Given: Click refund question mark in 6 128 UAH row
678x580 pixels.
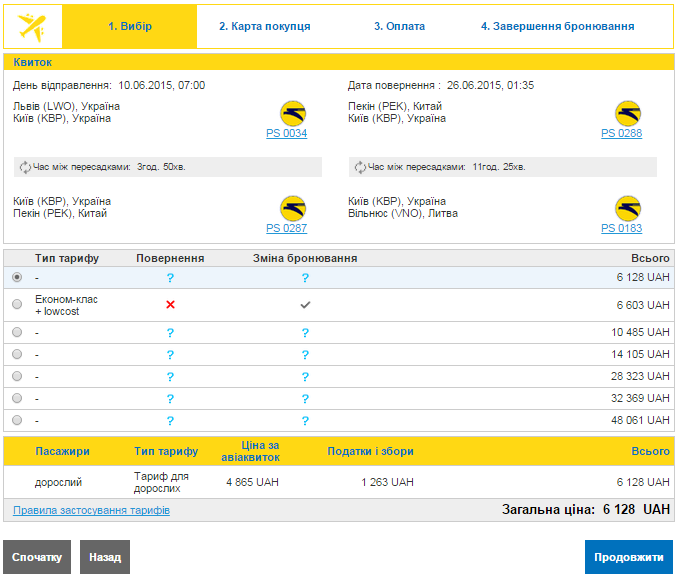Looking at the screenshot, I should pos(170,278).
